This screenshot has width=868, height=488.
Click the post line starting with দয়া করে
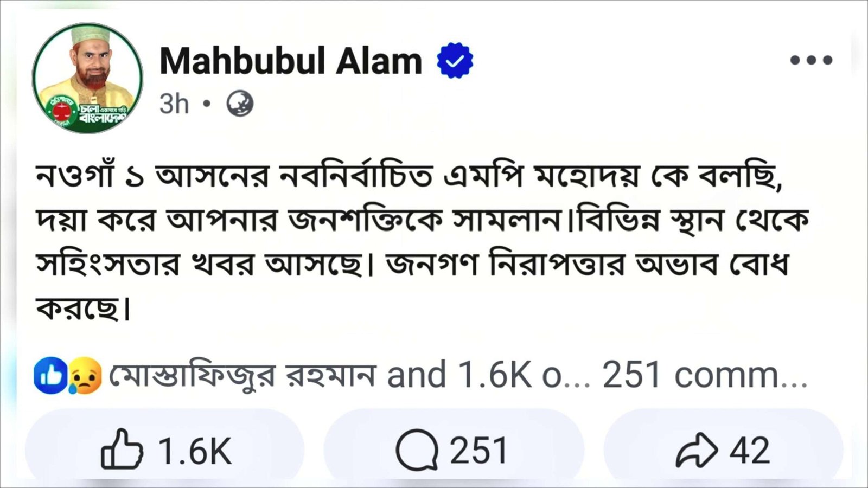coord(422,221)
